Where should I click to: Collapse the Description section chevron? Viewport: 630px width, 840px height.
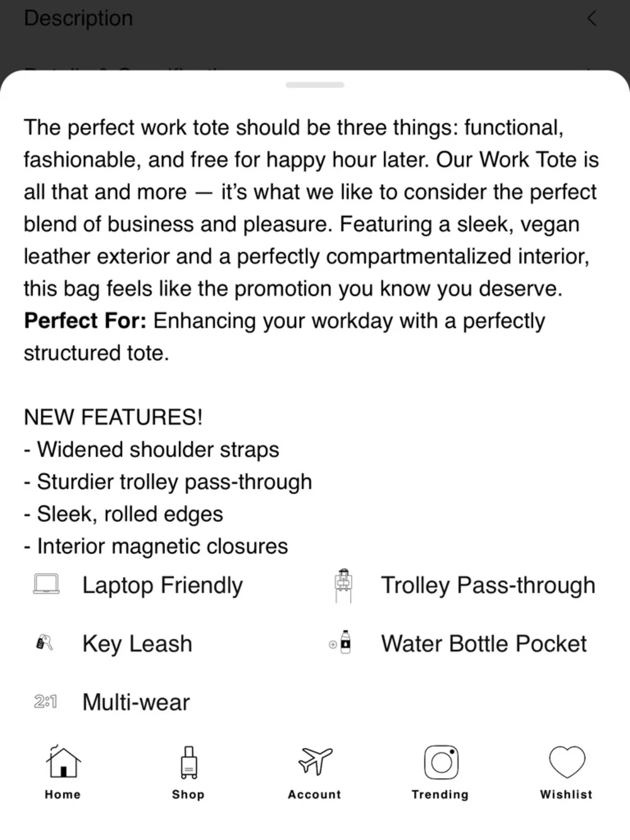591,18
